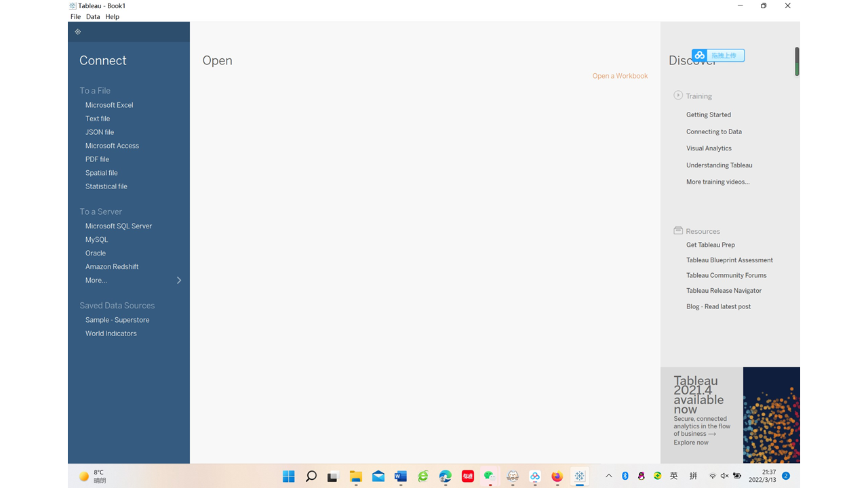Open Understanding Tableau training
Viewport: 868px width, 488px height.
point(719,165)
